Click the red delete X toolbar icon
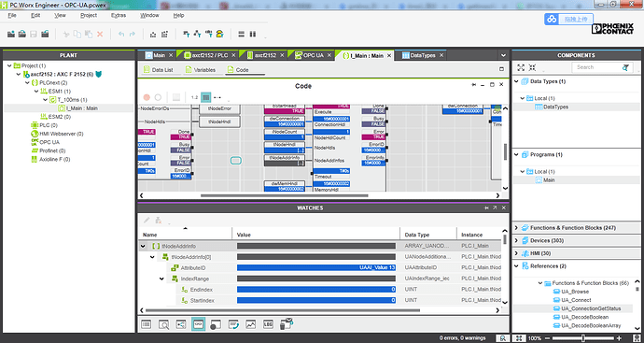The image size is (644, 343). [100, 35]
